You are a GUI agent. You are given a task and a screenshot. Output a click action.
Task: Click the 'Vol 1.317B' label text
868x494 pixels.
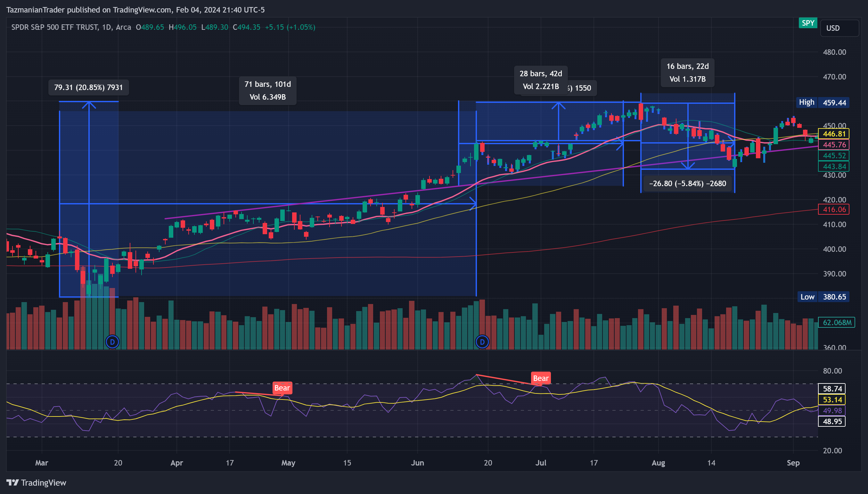(x=688, y=79)
